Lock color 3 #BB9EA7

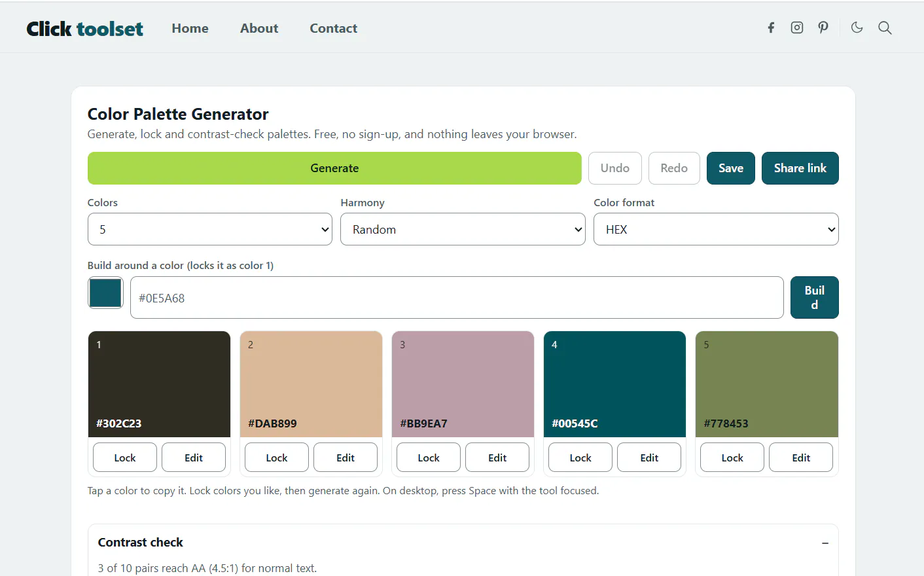point(429,458)
